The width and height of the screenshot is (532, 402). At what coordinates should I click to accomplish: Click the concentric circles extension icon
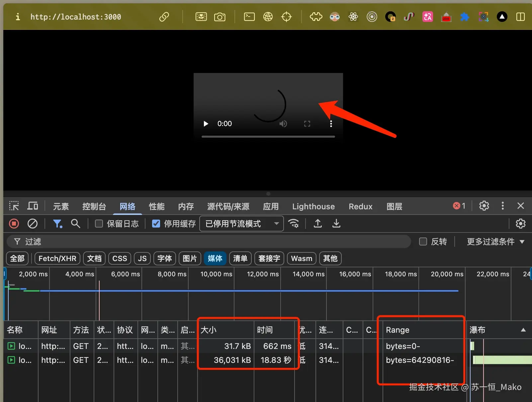tap(372, 17)
